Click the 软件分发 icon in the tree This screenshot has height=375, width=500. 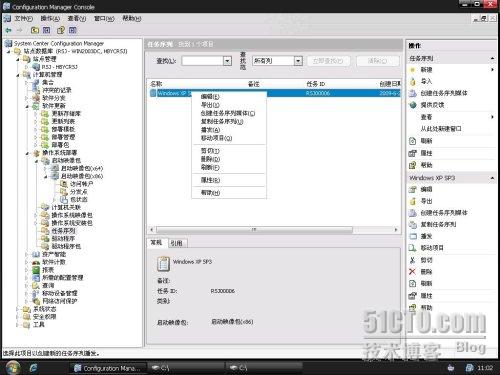(36, 98)
